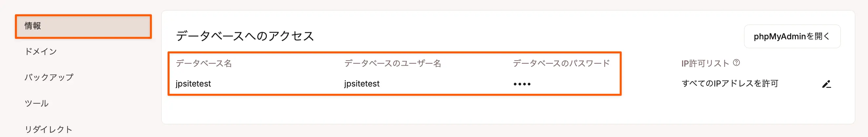Image resolution: width=868 pixels, height=137 pixels.
Task: Click the database name value jpsitetest
Action: [193, 84]
